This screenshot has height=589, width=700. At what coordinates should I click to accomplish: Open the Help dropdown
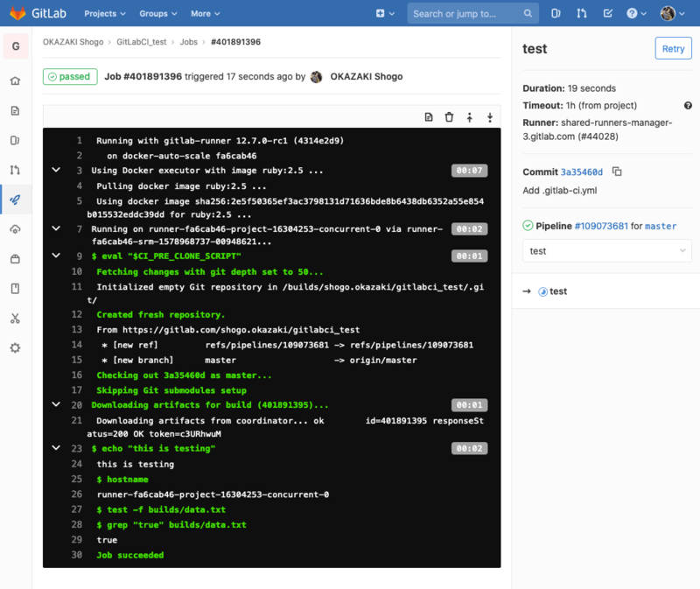(636, 13)
